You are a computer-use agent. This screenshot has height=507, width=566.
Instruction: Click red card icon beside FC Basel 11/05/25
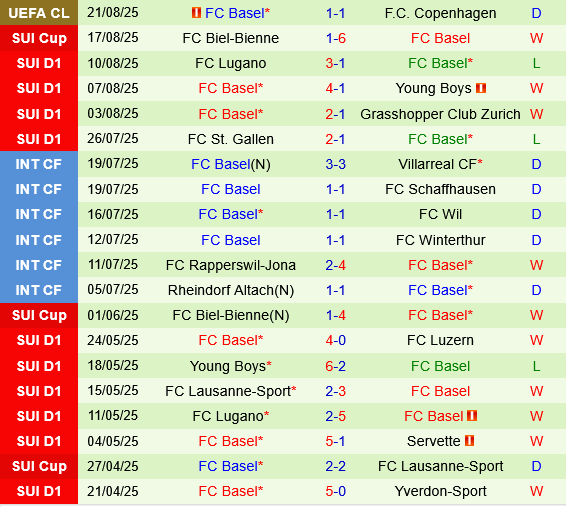(x=472, y=416)
